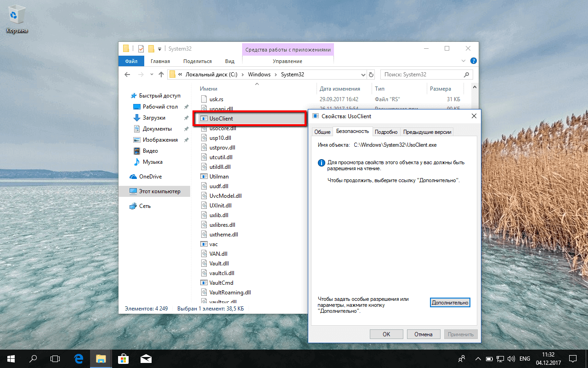Screen dimensions: 588x368
Task: Open Microsoft Store from the taskbar
Action: pyautogui.click(x=123, y=358)
